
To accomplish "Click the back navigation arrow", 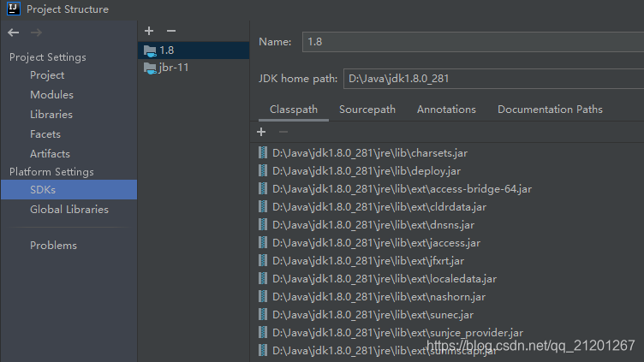I will click(14, 33).
